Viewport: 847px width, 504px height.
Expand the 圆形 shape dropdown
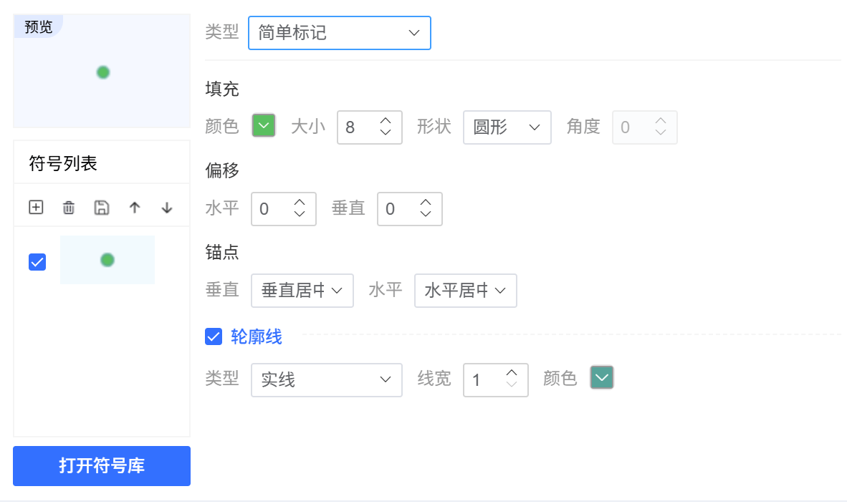click(x=507, y=127)
